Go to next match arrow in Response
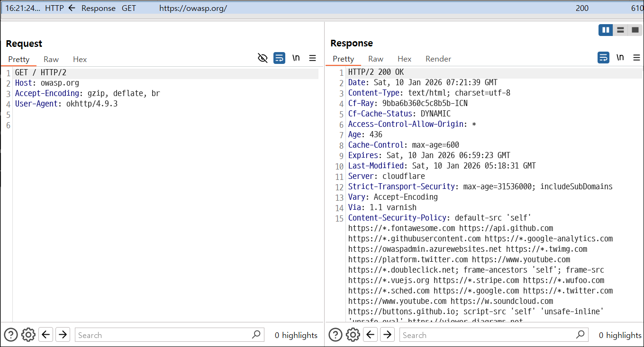This screenshot has width=644, height=347. (x=387, y=335)
